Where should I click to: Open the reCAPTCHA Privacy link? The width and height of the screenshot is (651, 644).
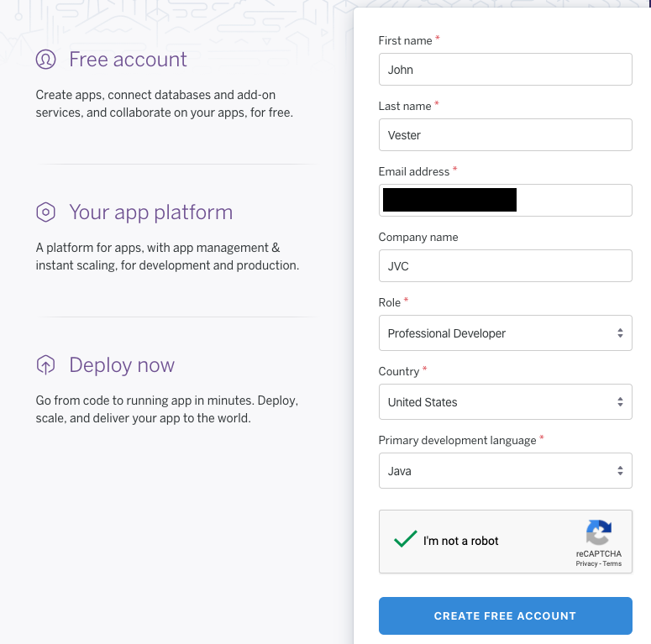pos(586,564)
